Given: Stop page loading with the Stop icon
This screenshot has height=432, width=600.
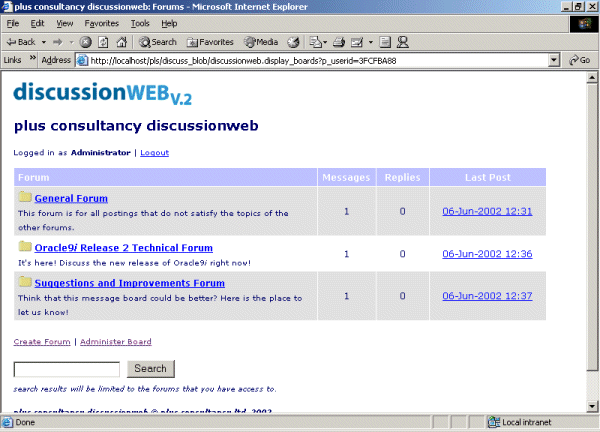Looking at the screenshot, I should [x=86, y=42].
